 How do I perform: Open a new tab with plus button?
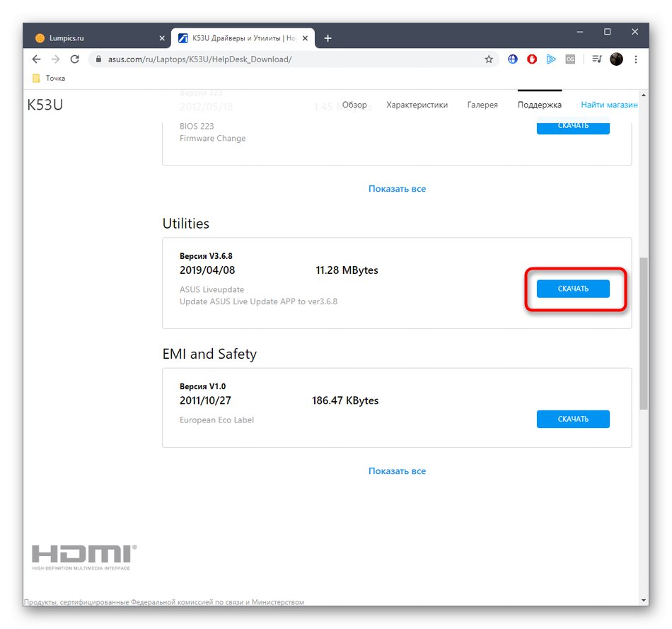tap(328, 38)
